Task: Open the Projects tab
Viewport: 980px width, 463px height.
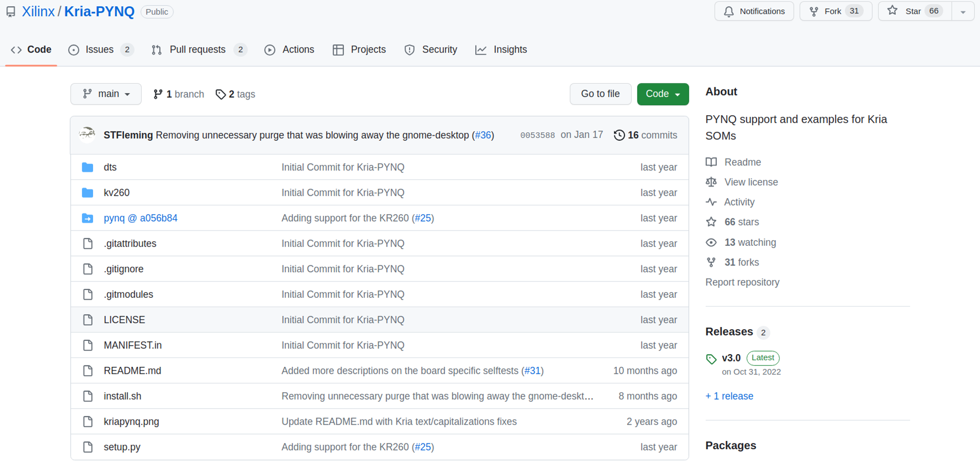Action: point(359,50)
